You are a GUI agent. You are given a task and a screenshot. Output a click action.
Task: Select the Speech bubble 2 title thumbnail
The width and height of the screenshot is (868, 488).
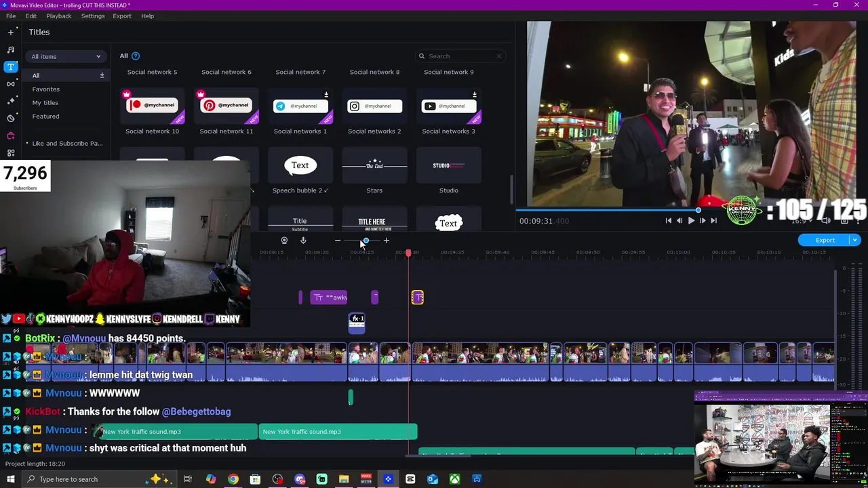(300, 165)
